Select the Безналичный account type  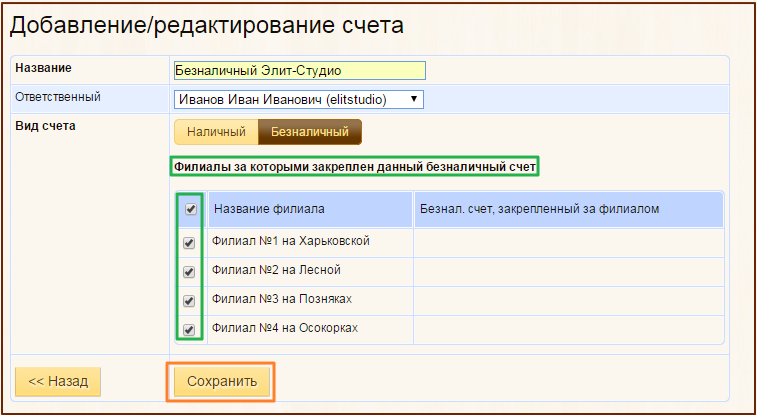pyautogui.click(x=309, y=132)
